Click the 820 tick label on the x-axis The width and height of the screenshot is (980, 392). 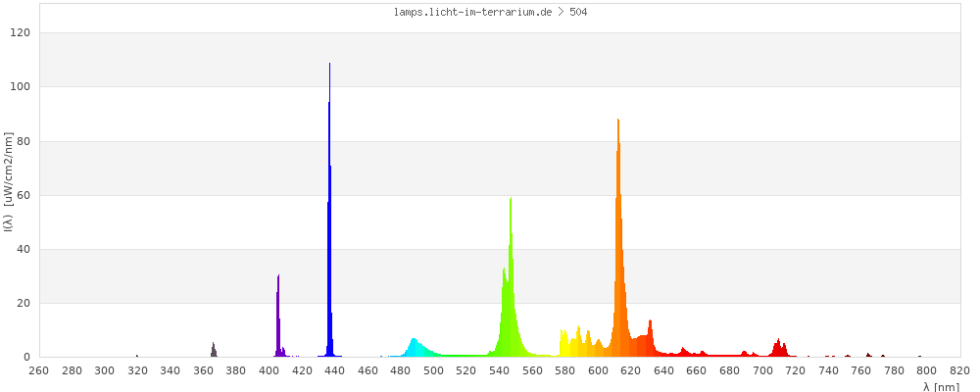(959, 370)
